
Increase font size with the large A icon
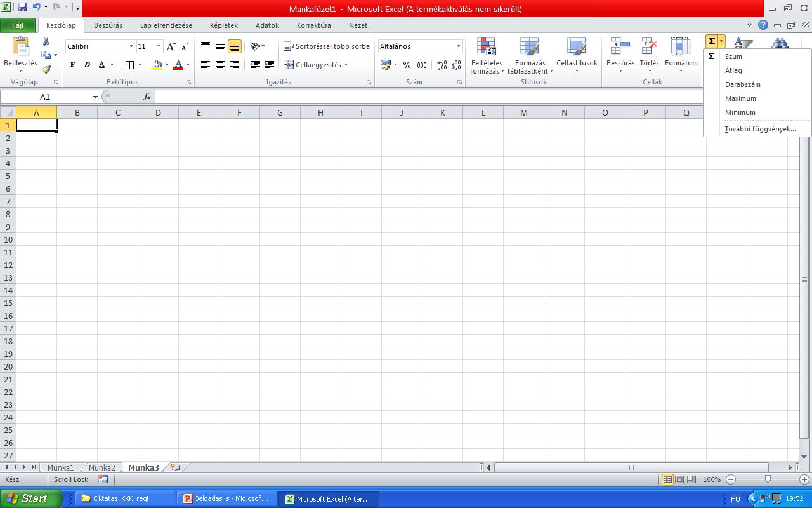click(171, 46)
